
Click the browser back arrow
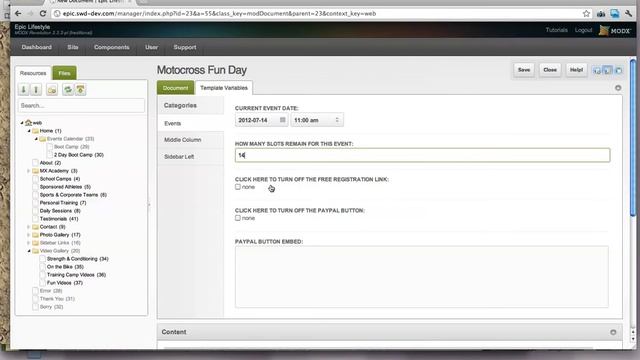click(18, 13)
